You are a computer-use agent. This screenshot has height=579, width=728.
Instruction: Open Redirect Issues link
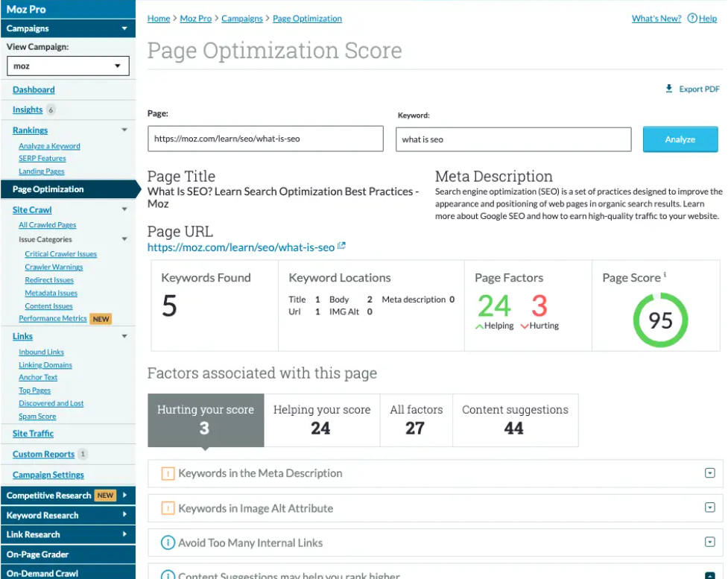(49, 280)
